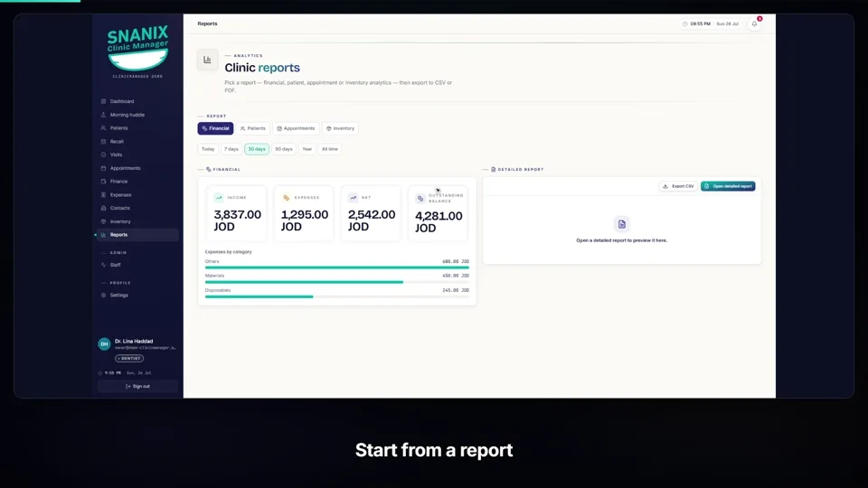The width and height of the screenshot is (868, 488).
Task: Click the Dr. Lina Haddad profile name
Action: click(134, 342)
